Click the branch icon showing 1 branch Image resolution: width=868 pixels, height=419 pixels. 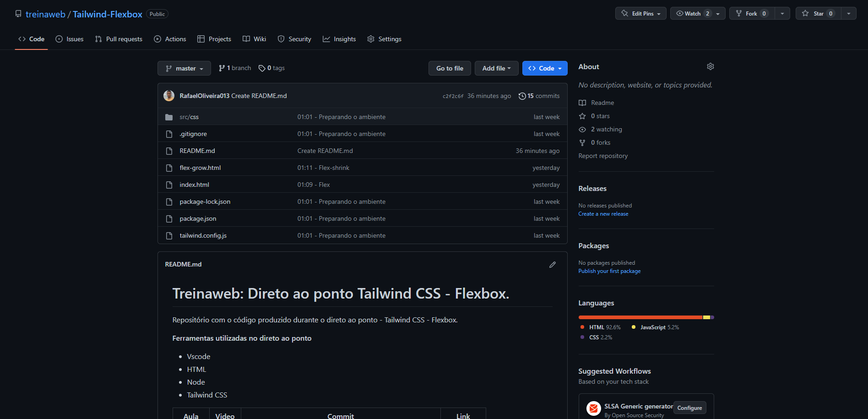222,68
